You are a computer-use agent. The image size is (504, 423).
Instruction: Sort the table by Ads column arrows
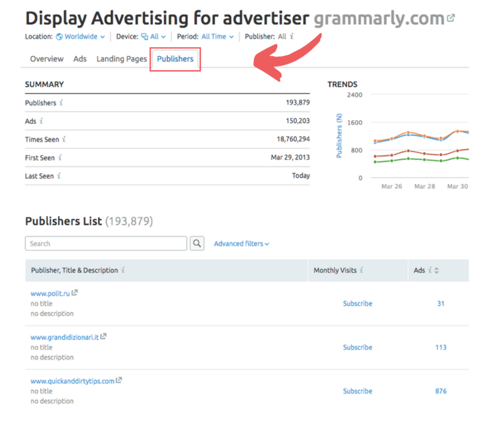pos(436,270)
